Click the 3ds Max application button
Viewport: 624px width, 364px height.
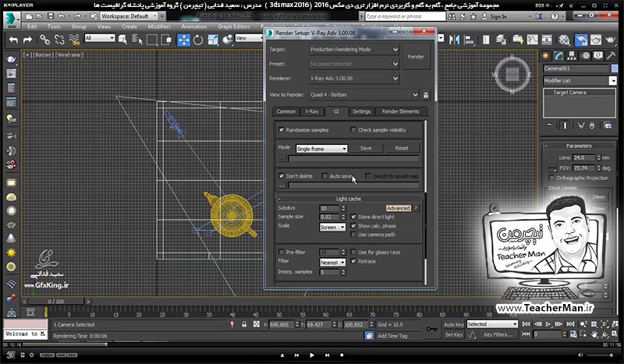[x=12, y=20]
